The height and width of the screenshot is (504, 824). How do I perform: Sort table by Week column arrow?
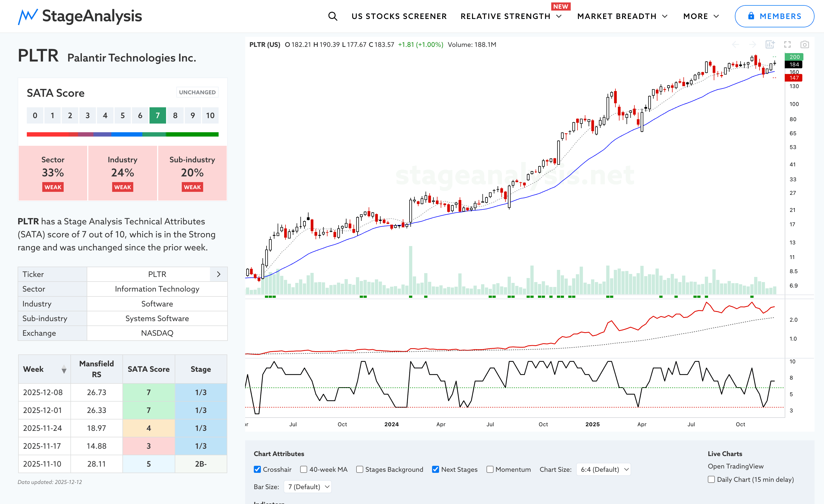point(64,369)
